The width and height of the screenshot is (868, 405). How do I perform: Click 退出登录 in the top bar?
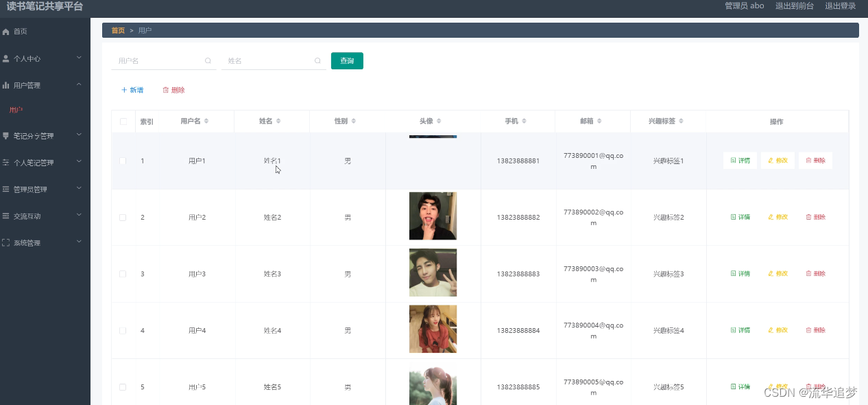click(841, 5)
